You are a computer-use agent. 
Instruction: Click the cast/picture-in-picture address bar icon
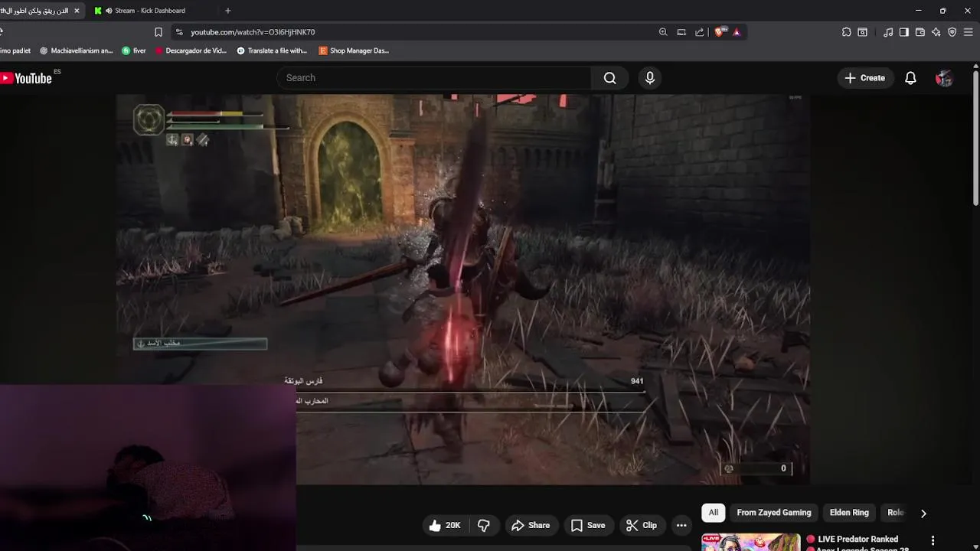[681, 32]
